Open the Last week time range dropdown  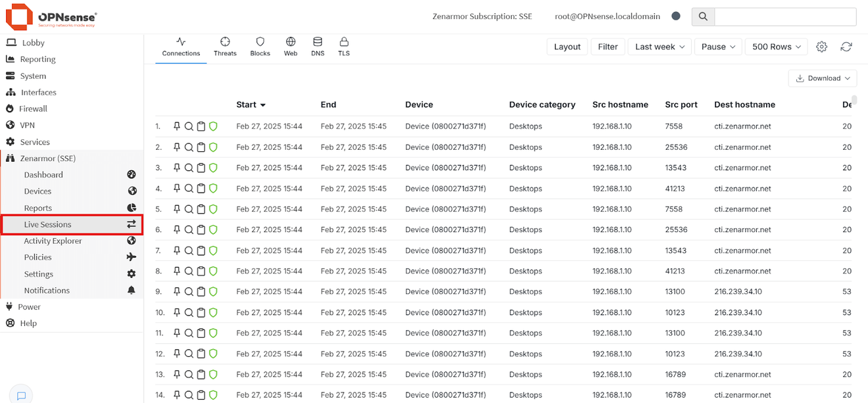660,47
